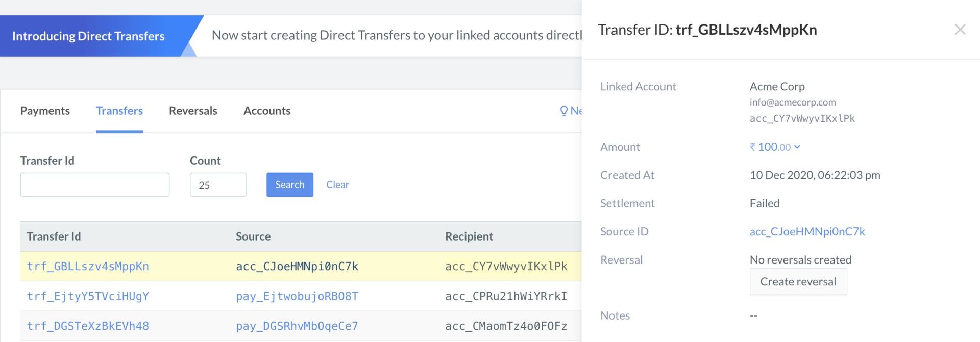Click the Create reversal button

798,281
